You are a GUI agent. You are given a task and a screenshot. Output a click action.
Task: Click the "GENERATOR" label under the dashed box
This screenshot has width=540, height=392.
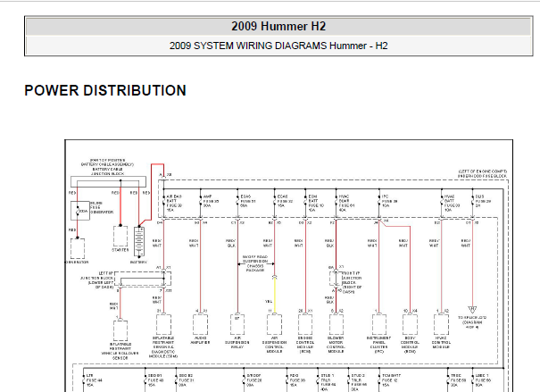pos(77,263)
